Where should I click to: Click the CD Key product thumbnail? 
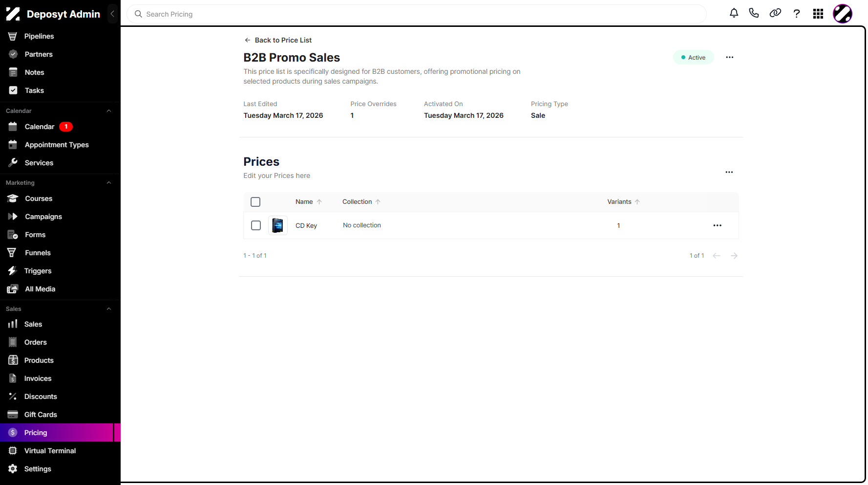pyautogui.click(x=277, y=225)
